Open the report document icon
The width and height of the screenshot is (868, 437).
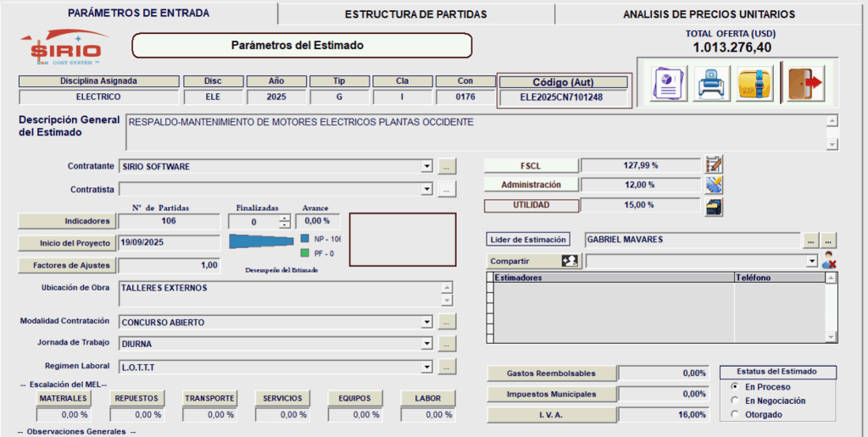pyautogui.click(x=669, y=82)
